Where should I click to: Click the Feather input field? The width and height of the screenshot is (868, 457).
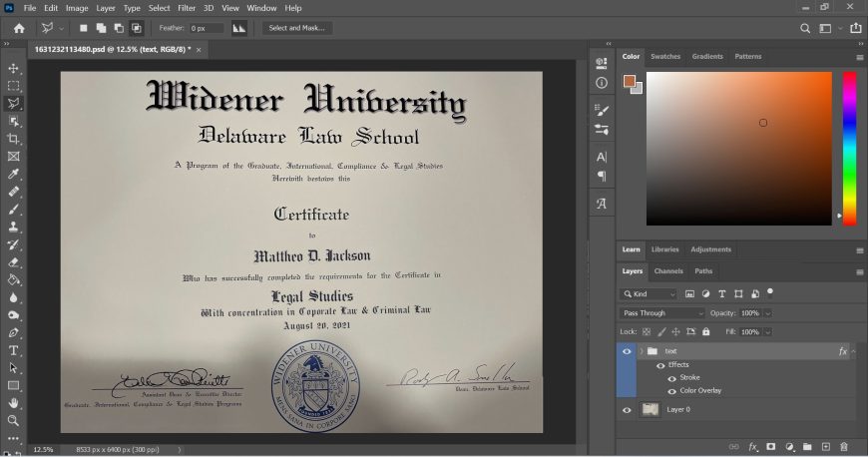pyautogui.click(x=207, y=28)
